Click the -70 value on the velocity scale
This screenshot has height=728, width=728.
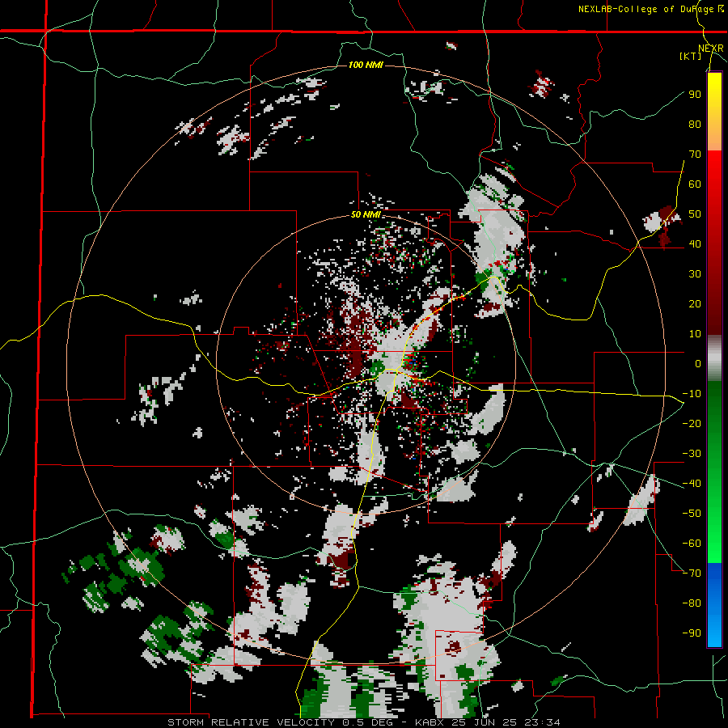pyautogui.click(x=692, y=574)
